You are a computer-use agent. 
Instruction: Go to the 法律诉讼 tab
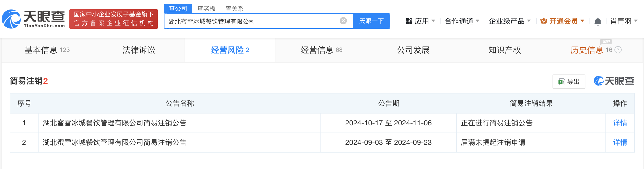(x=139, y=50)
